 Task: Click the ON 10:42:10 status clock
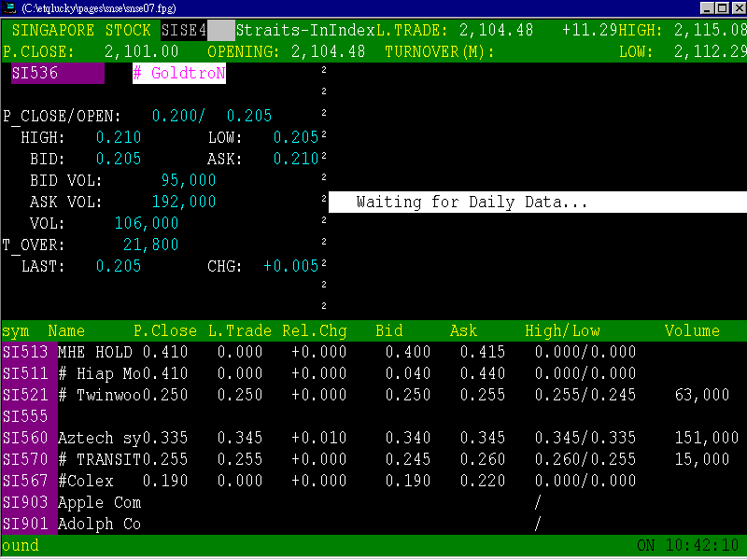pos(688,545)
